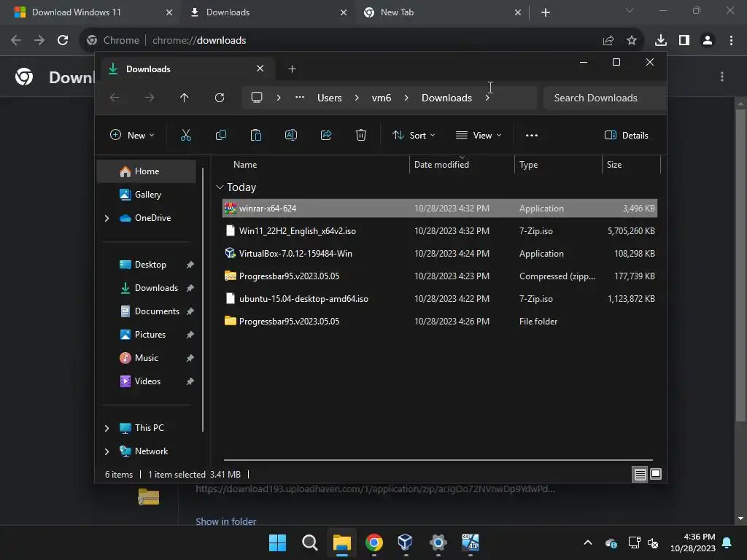This screenshot has width=747, height=560.
Task: Click the Search Downloads box
Action: point(604,98)
